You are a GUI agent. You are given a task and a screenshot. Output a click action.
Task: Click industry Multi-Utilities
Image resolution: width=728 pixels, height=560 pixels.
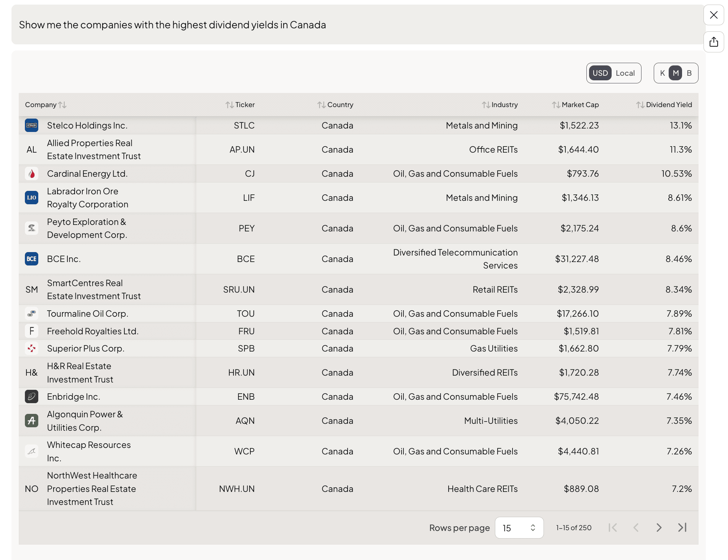(491, 421)
